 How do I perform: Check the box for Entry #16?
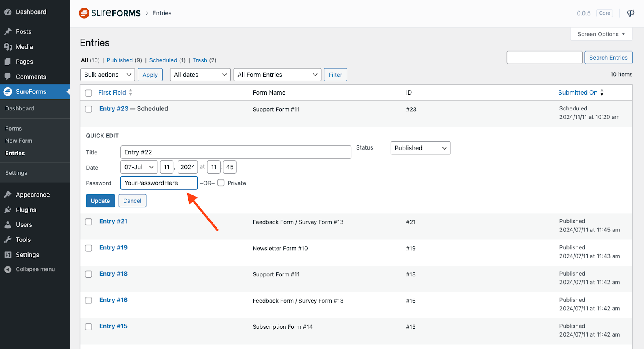tap(89, 300)
